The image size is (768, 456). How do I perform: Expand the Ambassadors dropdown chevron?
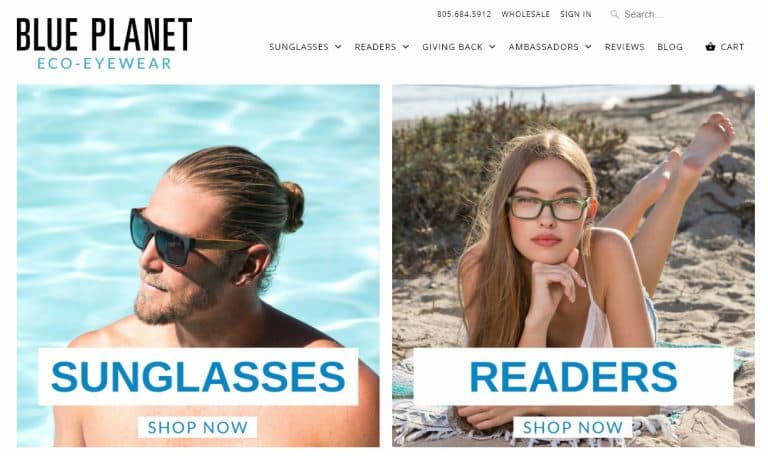coord(588,47)
